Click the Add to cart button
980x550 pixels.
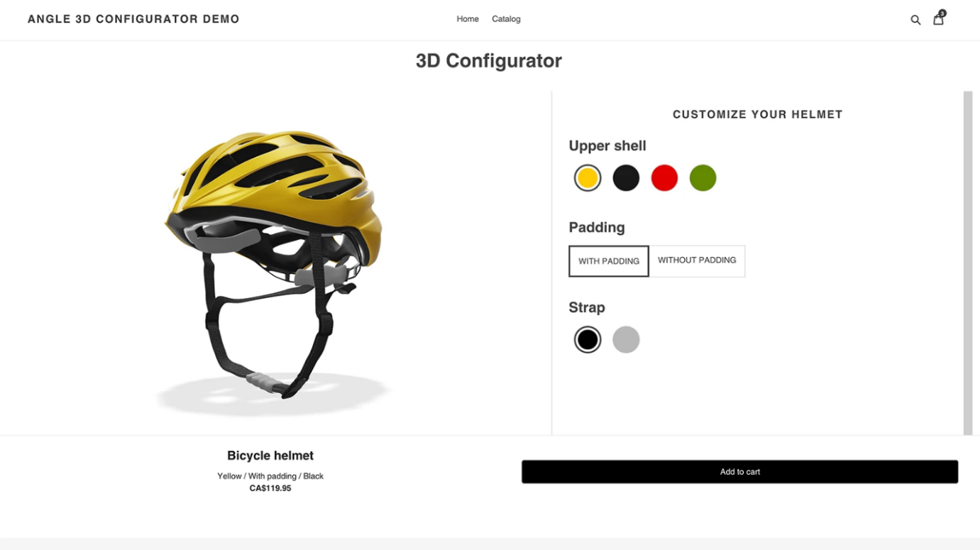point(739,472)
